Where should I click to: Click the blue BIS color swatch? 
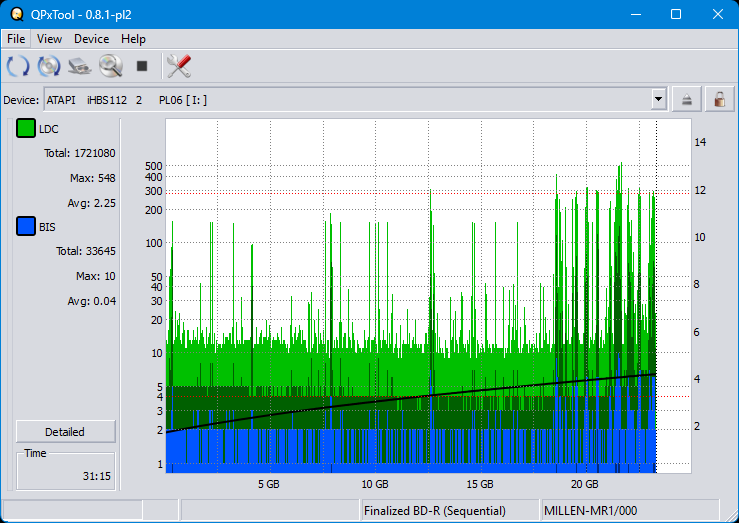point(25,226)
